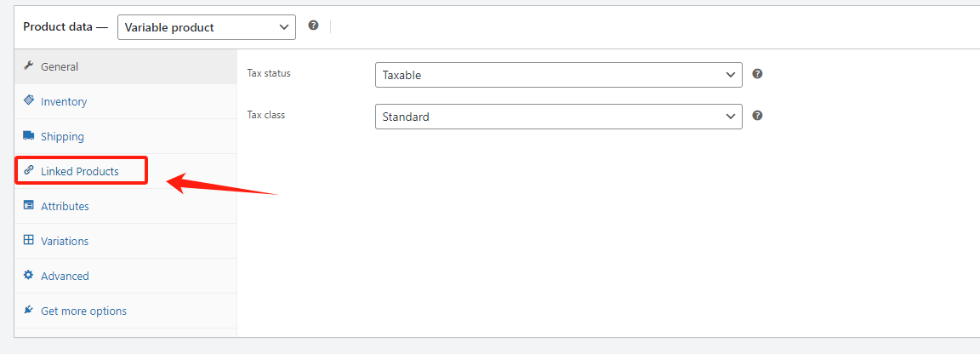Open Get more options link
This screenshot has width=980, height=354.
(83, 311)
